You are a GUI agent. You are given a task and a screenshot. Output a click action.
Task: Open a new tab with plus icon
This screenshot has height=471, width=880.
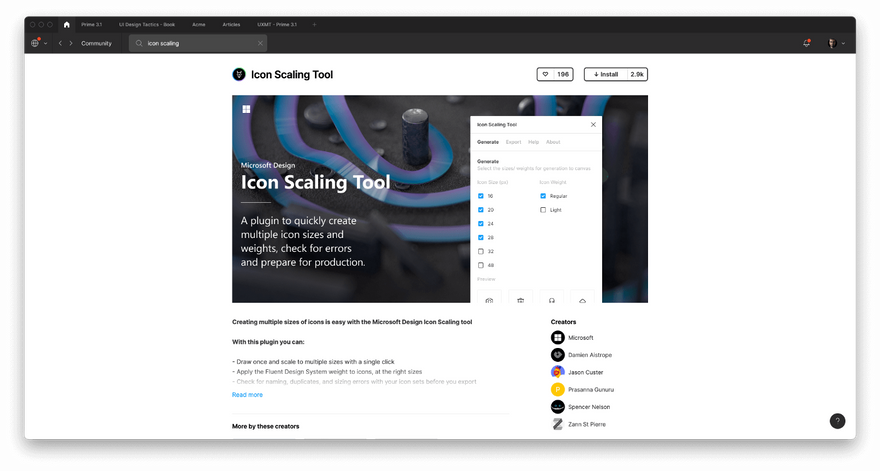(x=314, y=25)
